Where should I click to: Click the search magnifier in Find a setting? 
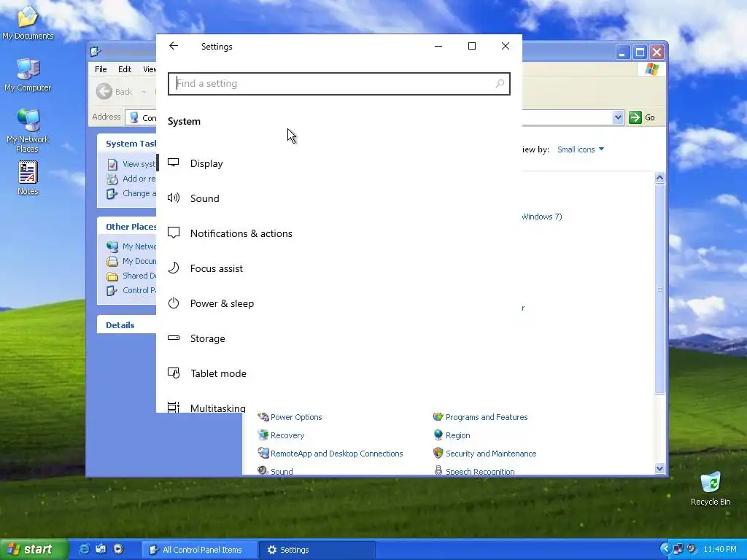[500, 84]
